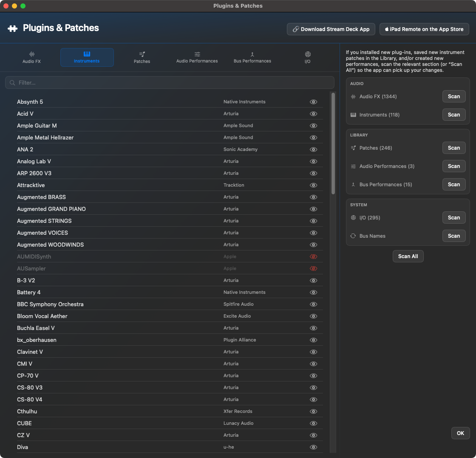Hide Buchla Easel V instrument
The width and height of the screenshot is (476, 458).
pos(313,328)
